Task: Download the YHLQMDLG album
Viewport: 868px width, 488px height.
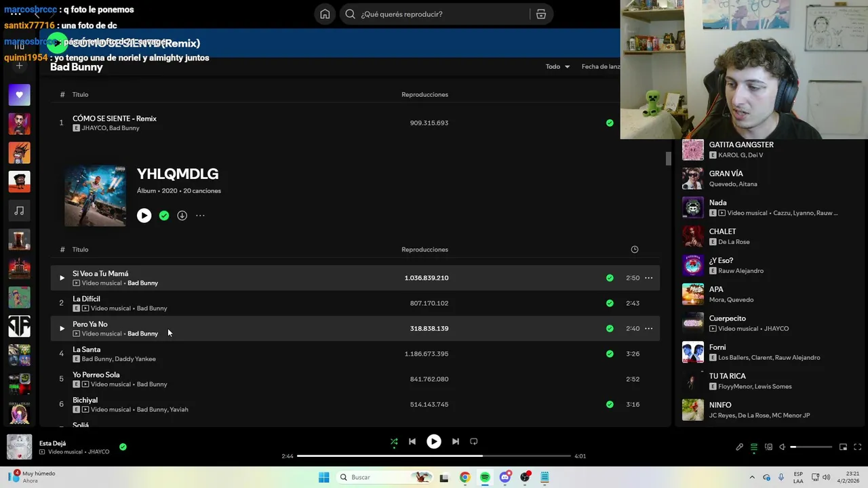Action: 182,216
